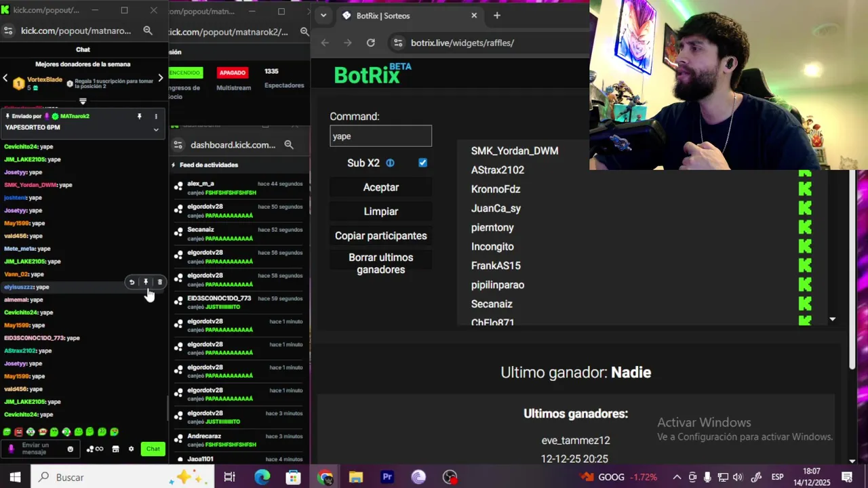Open Google Chrome in taskbar

point(325,477)
